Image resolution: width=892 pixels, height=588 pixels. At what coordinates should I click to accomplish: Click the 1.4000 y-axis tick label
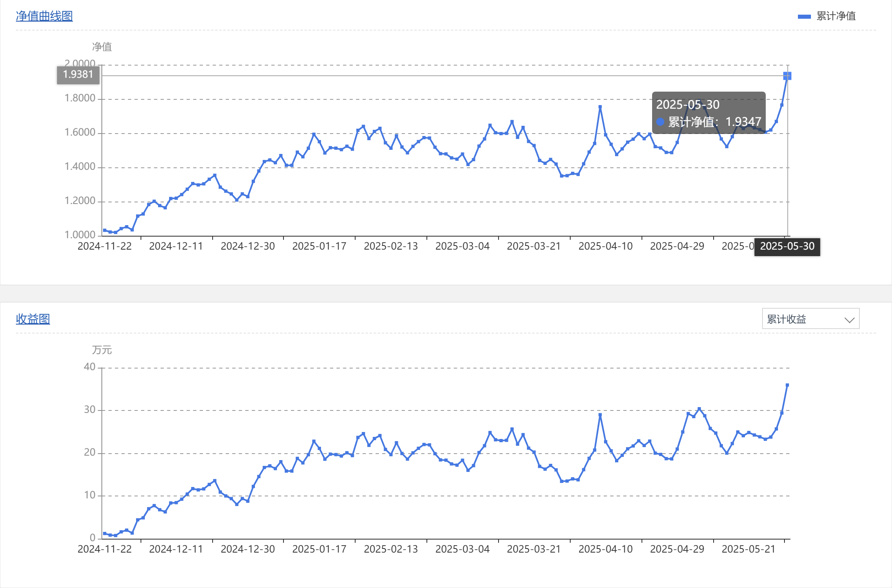80,167
